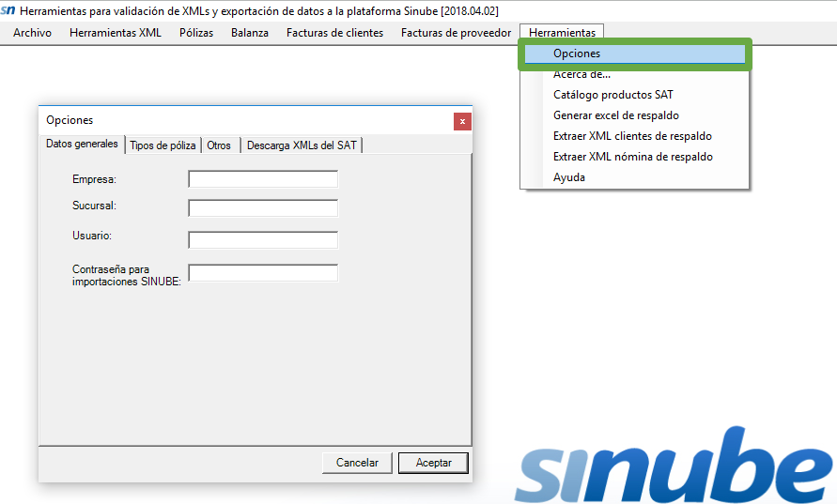Switch to the Tipos de póliza tab

[x=163, y=145]
